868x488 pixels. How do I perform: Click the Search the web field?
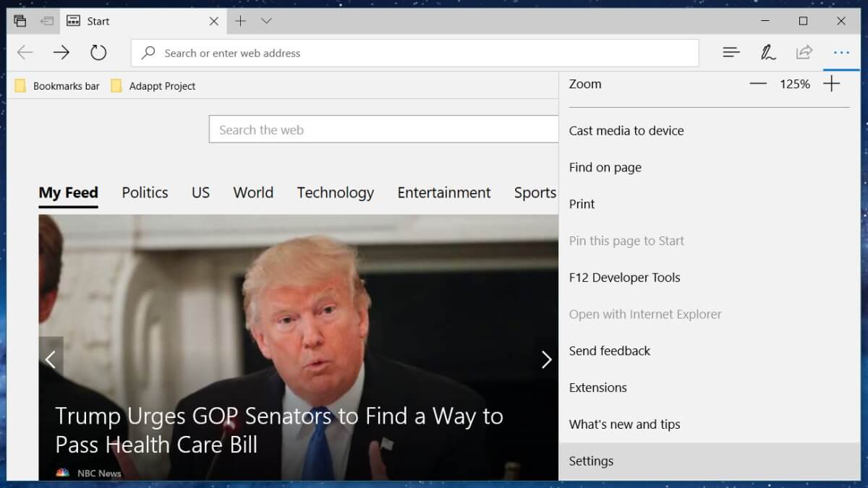pyautogui.click(x=383, y=130)
